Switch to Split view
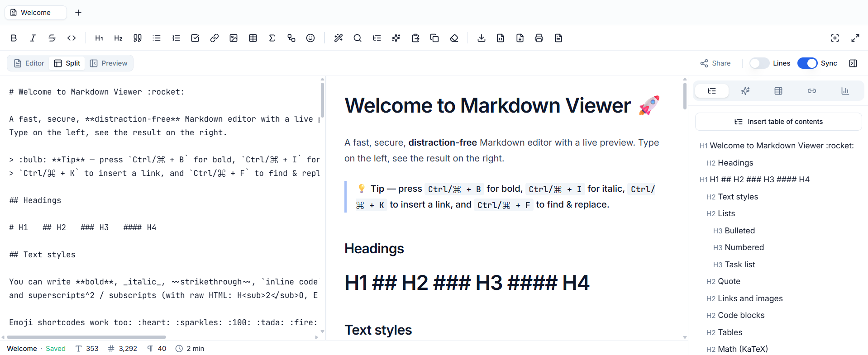 pos(67,63)
